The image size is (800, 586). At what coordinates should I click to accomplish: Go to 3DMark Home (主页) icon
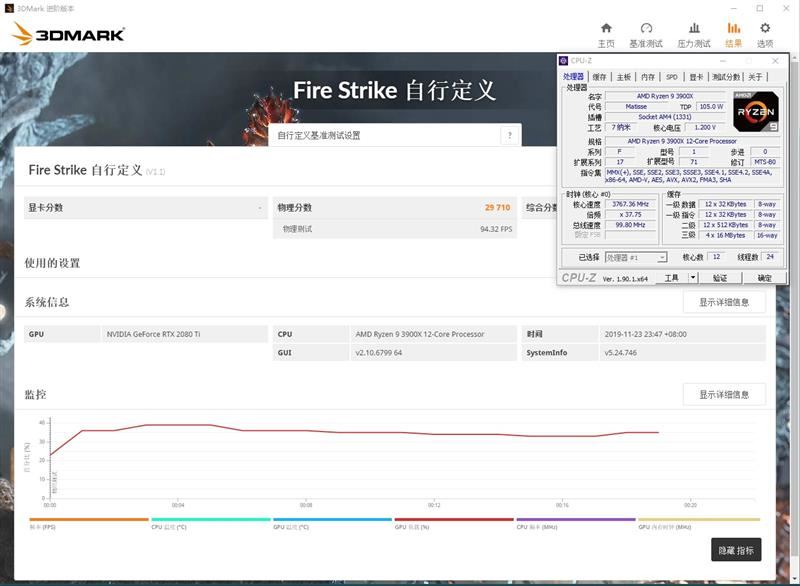tap(606, 28)
